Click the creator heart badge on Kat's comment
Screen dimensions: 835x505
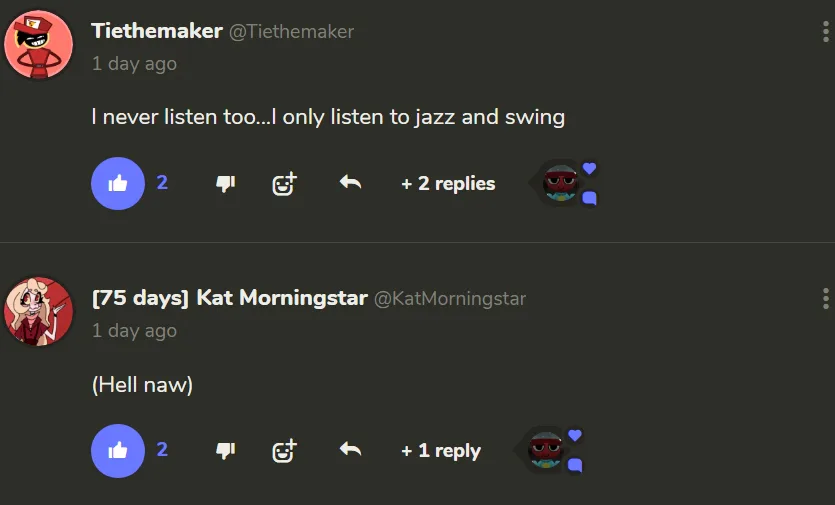pos(575,435)
